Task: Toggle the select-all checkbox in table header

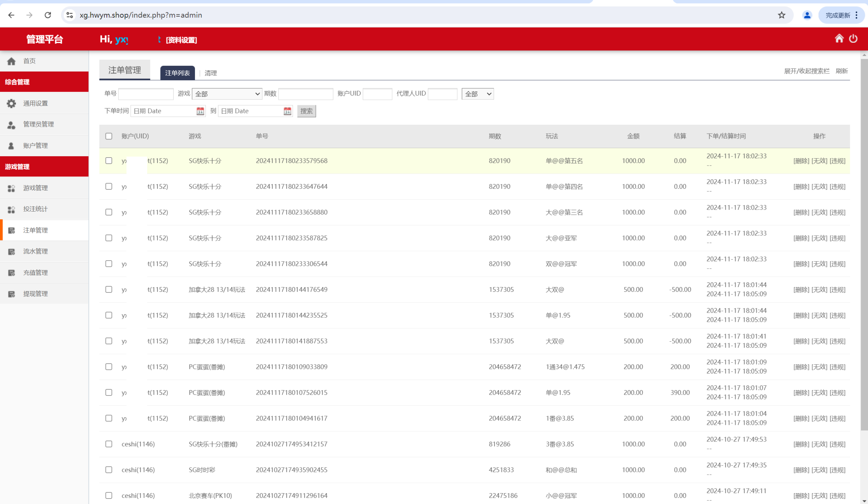Action: (x=109, y=136)
